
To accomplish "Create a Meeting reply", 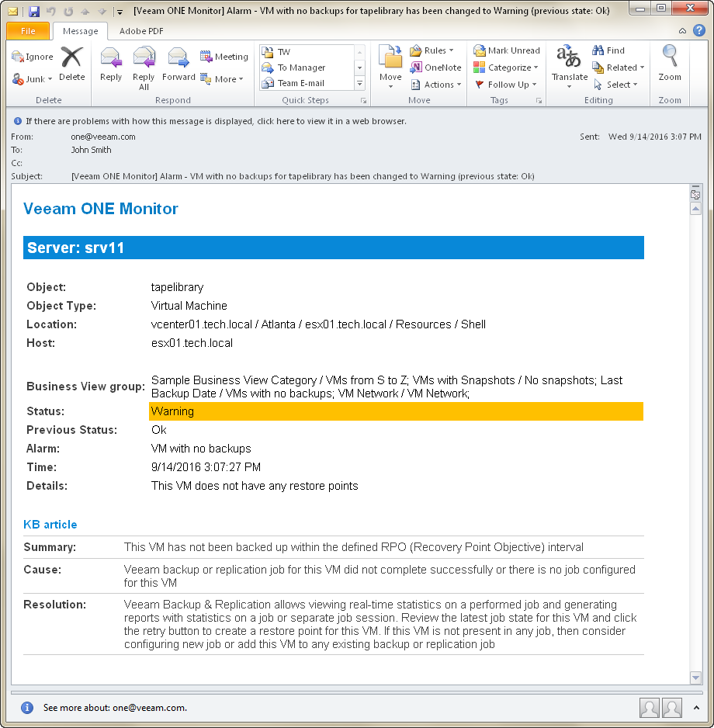I will point(224,57).
